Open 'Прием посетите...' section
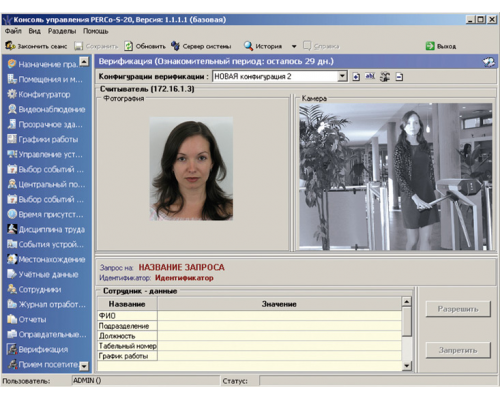 [x=43, y=364]
